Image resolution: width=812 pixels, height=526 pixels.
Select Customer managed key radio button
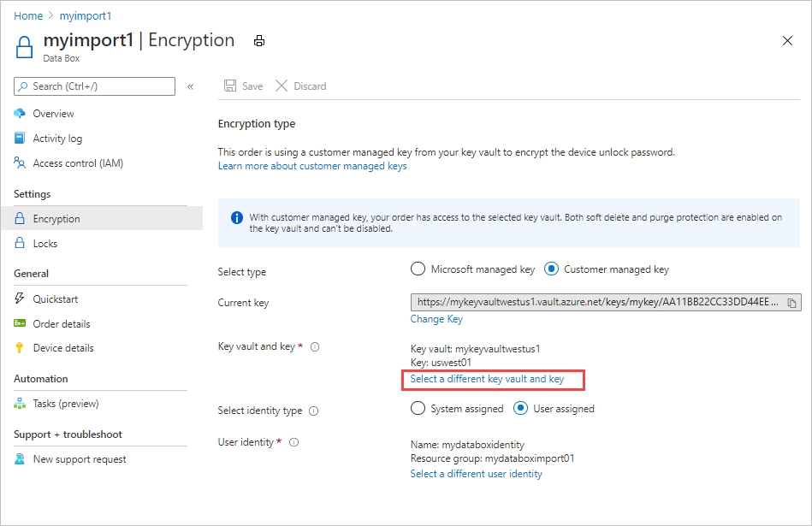click(x=552, y=269)
